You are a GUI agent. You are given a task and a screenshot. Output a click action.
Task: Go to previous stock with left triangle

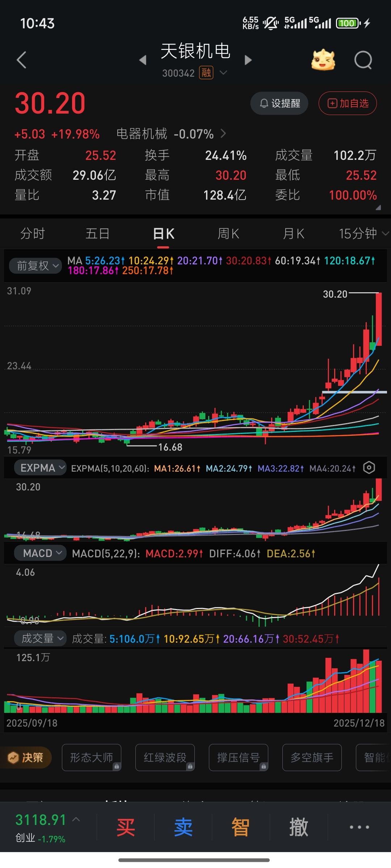point(143,60)
